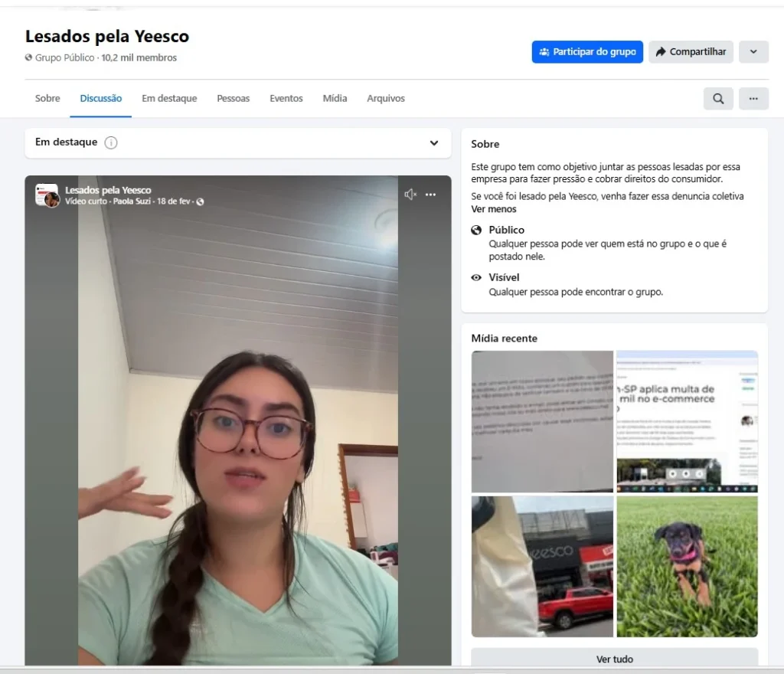Click the Grupo Público globe icon

[28, 57]
